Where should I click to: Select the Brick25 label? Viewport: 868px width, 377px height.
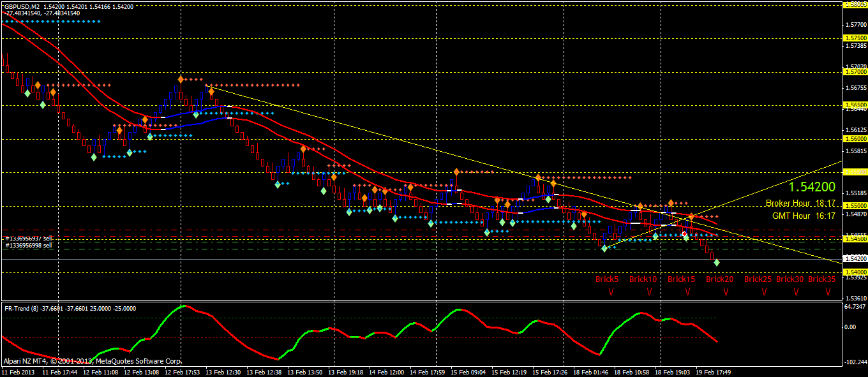coord(758,279)
